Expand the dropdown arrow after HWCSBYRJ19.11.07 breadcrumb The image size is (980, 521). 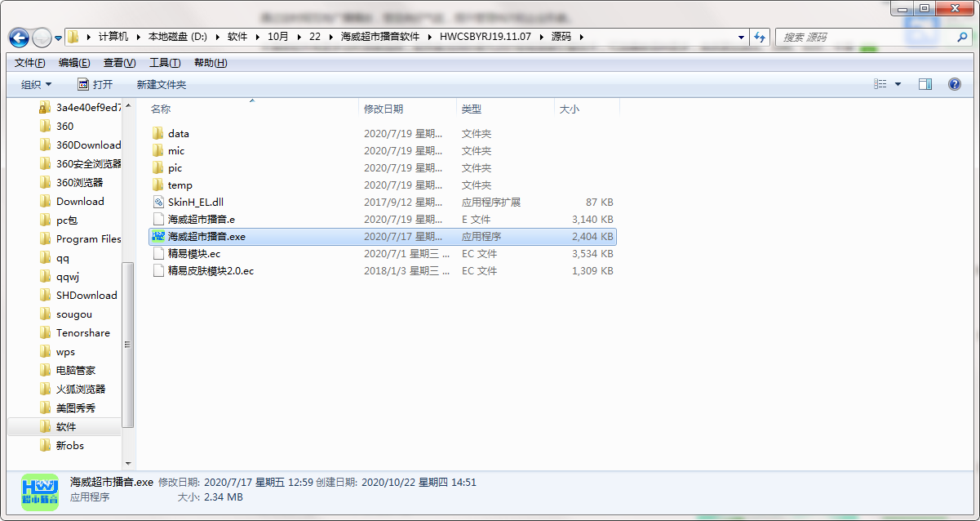coord(541,37)
